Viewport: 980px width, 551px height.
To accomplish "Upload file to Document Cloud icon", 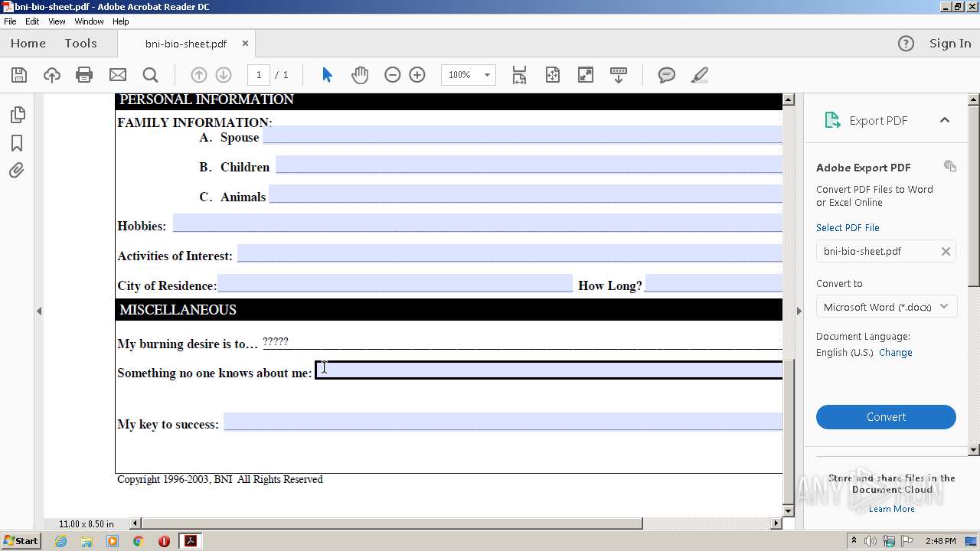I will (x=52, y=75).
